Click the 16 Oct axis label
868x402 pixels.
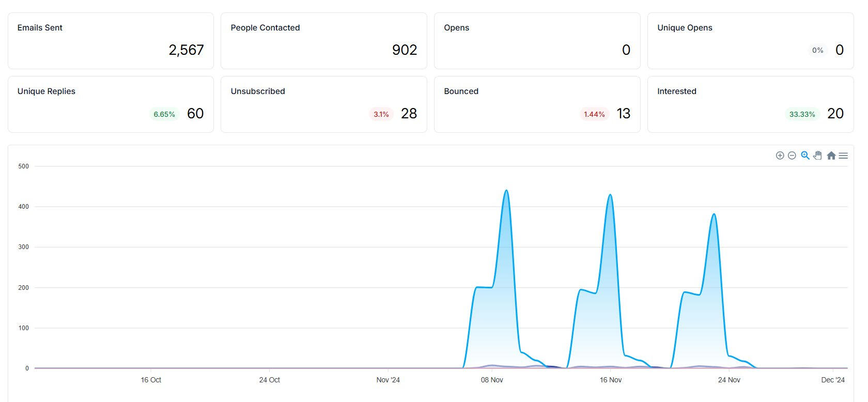[x=151, y=380]
